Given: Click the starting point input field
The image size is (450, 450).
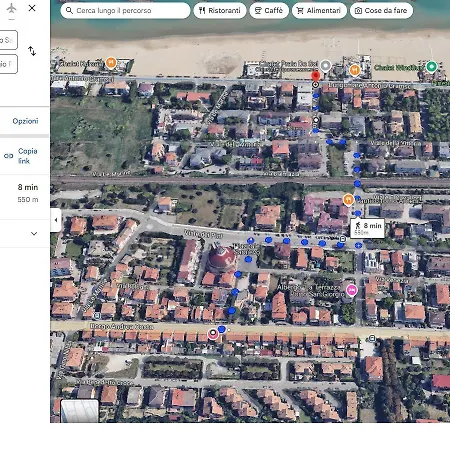Looking at the screenshot, I should pyautogui.click(x=8, y=40).
